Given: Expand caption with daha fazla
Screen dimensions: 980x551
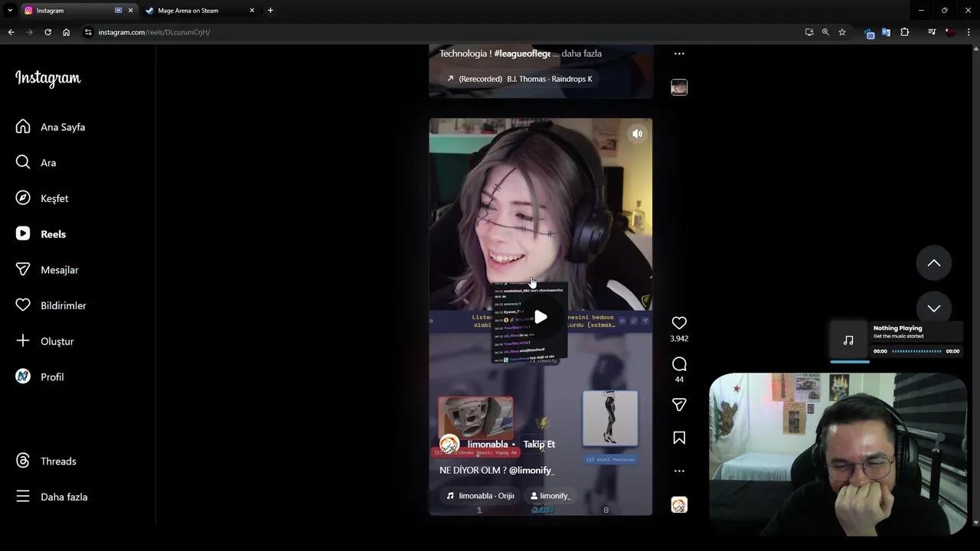Looking at the screenshot, I should (582, 54).
